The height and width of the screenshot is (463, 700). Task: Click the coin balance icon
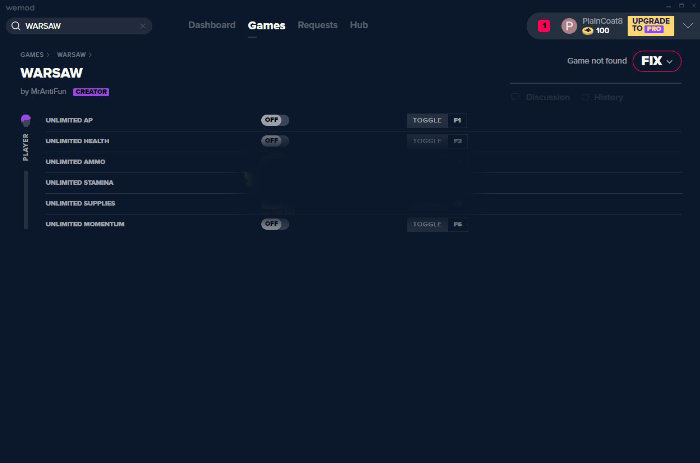[x=588, y=31]
